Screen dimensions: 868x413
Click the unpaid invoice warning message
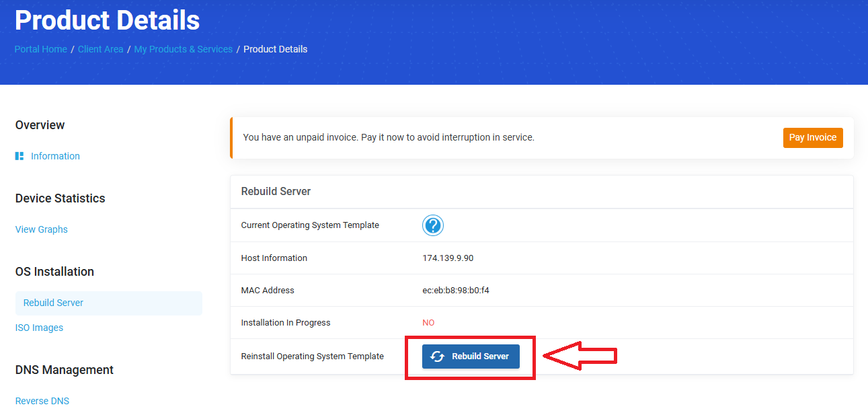(x=389, y=137)
